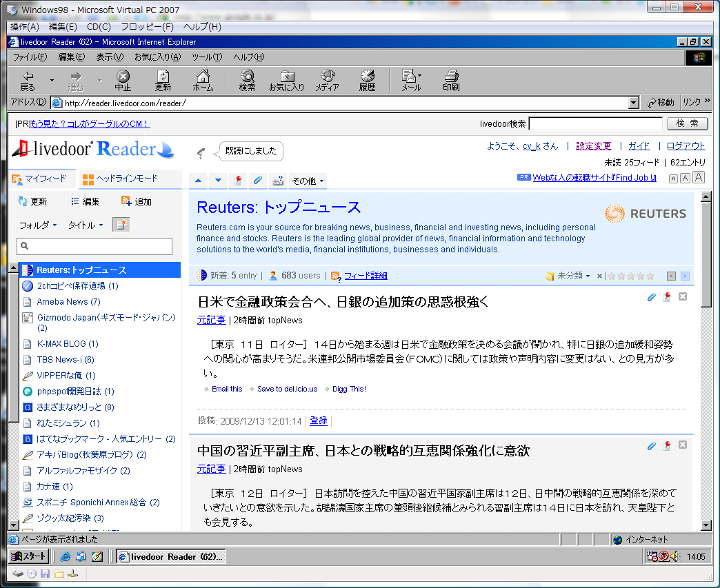Click the clip icon on first article
This screenshot has width=720, height=588.
pos(652,297)
